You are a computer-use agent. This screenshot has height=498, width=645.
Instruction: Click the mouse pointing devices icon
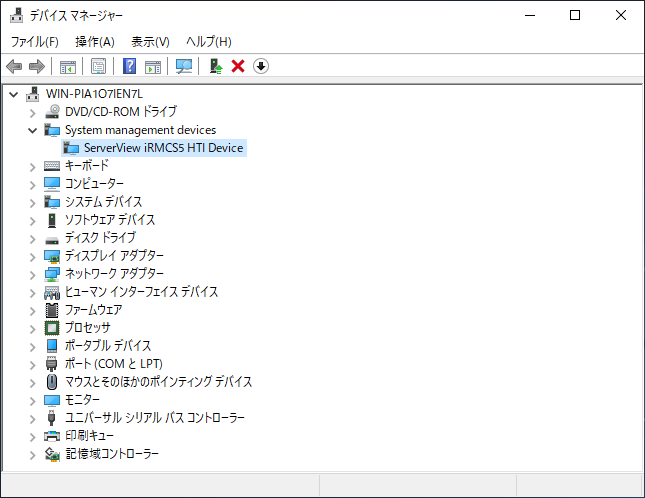pyautogui.click(x=52, y=382)
